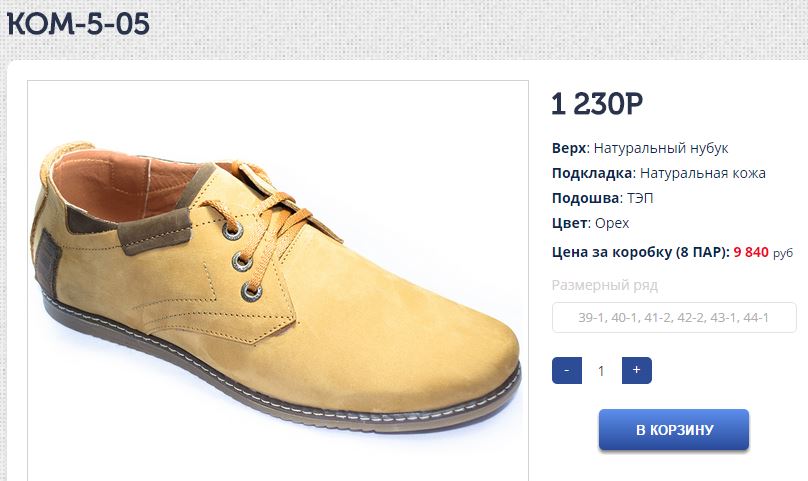Click the quantity input field showing 1
Viewport: 808px width, 481px height.
click(601, 370)
